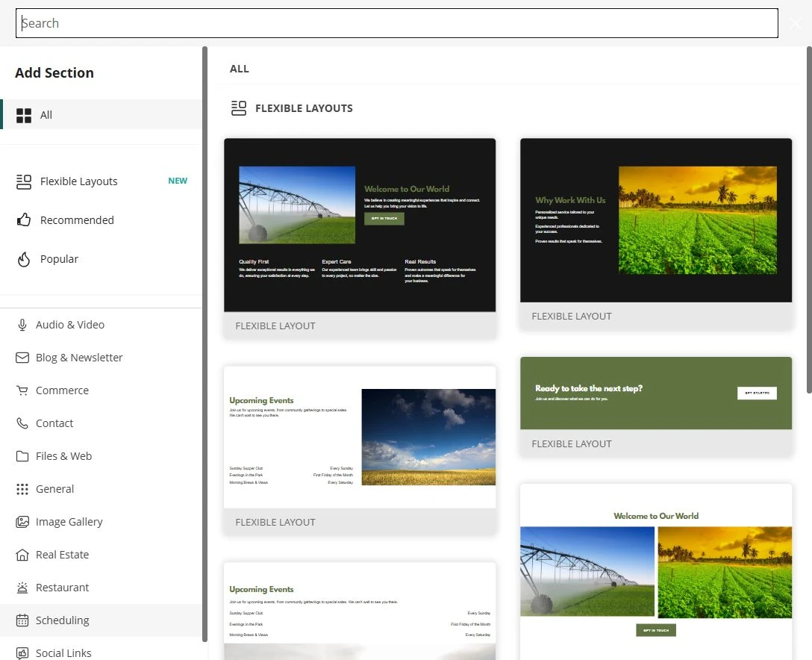The height and width of the screenshot is (660, 812).
Task: Click the Real Estate house icon
Action: tap(22, 555)
